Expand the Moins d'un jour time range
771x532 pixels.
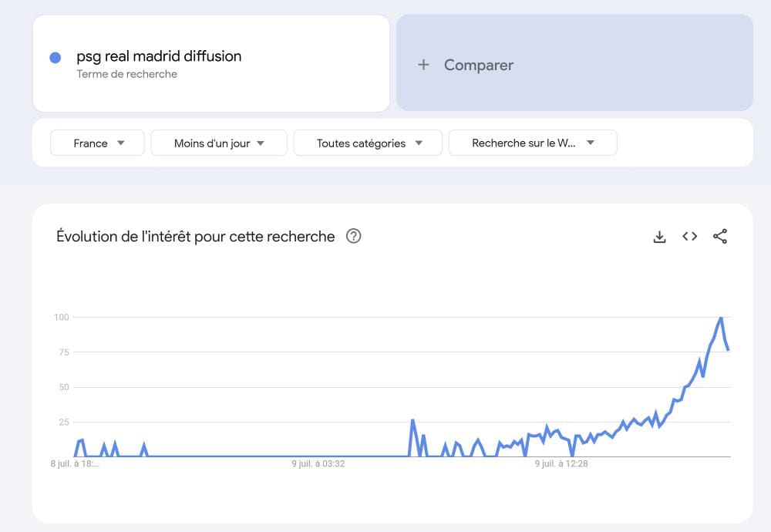[219, 143]
